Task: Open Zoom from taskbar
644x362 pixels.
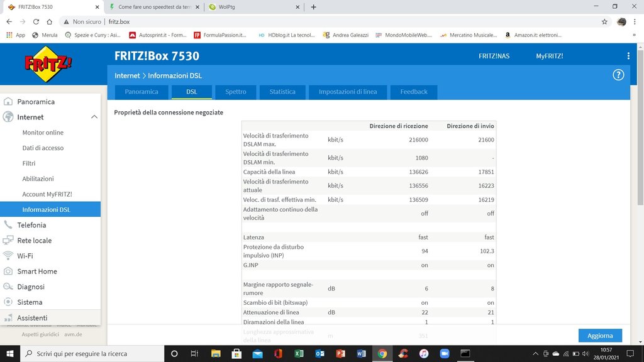Action: pos(445,353)
